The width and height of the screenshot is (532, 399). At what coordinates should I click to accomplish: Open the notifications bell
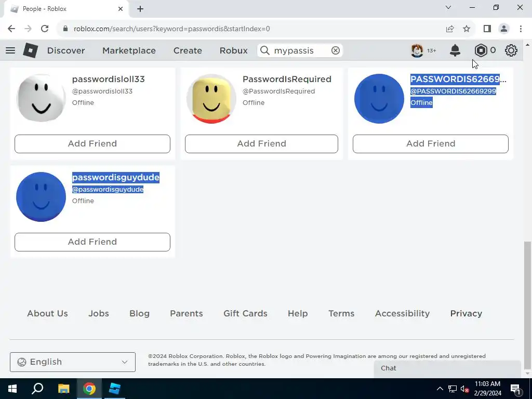click(x=455, y=50)
